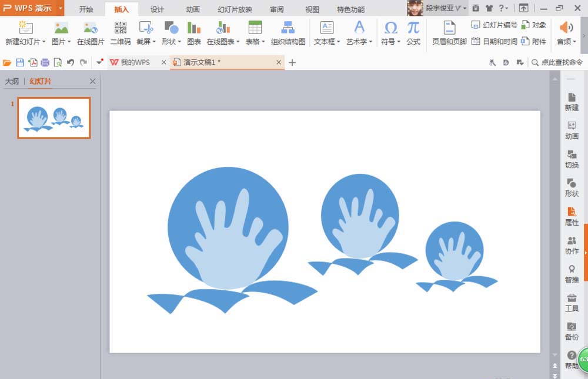588x379 pixels.
Task: Expand the 表格 dropdown arrow
Action: tap(263, 42)
